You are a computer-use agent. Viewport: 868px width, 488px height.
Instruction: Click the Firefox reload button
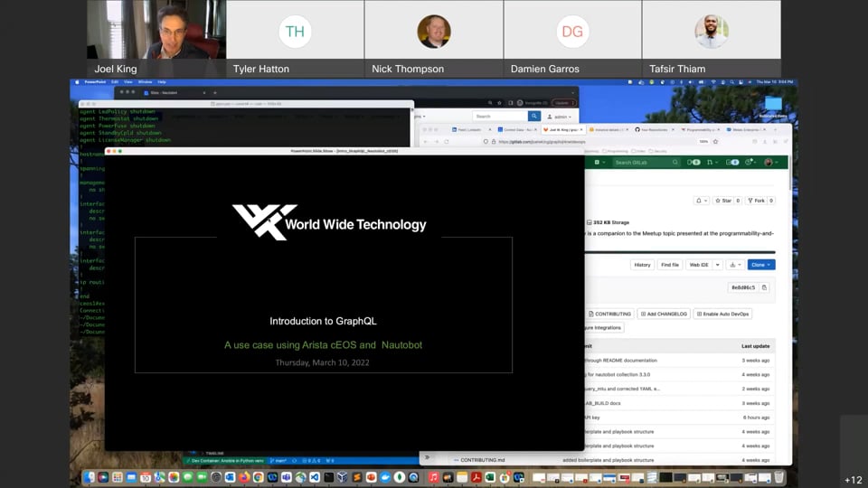tap(446, 142)
